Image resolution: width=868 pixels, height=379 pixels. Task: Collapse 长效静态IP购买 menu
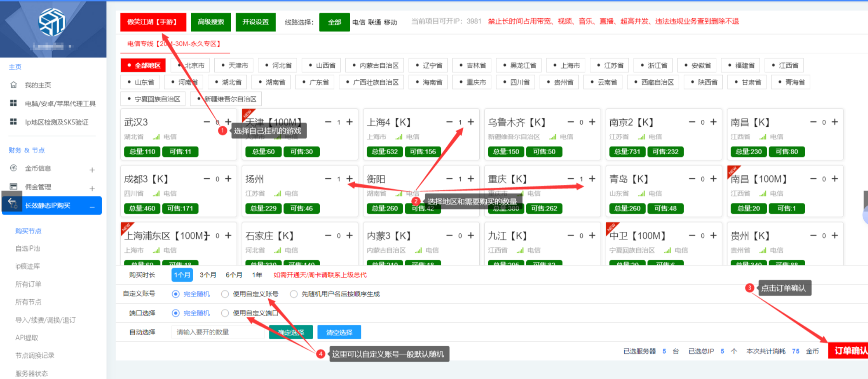pos(92,207)
